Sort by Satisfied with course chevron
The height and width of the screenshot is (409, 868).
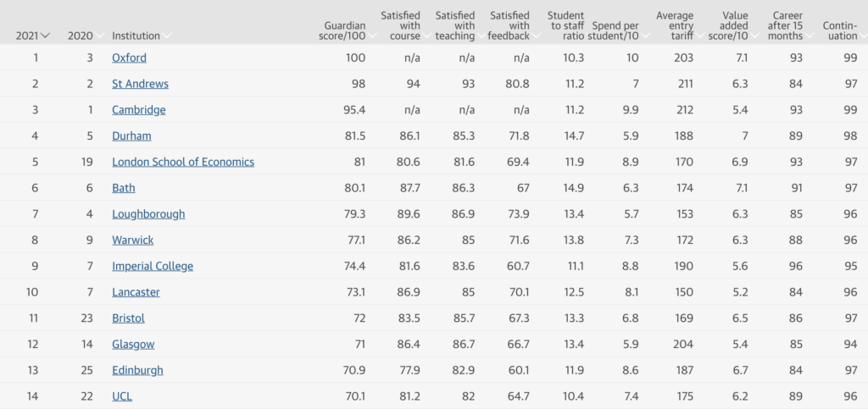[427, 36]
